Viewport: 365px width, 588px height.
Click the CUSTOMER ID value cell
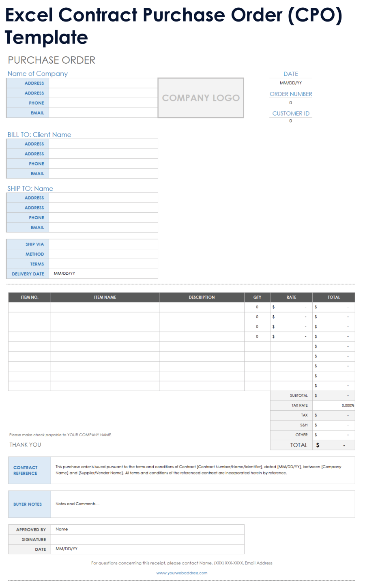[x=290, y=121]
